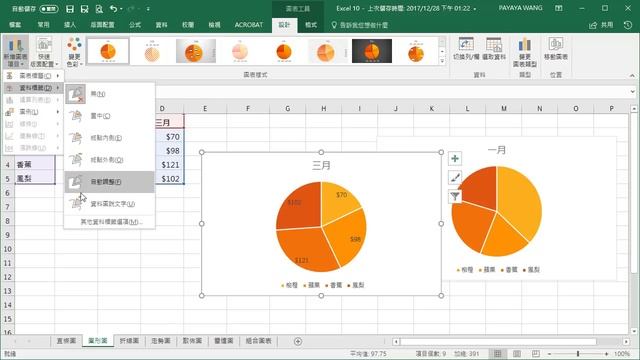Open Quick Layout (快速版面配置) gallery

point(44,52)
